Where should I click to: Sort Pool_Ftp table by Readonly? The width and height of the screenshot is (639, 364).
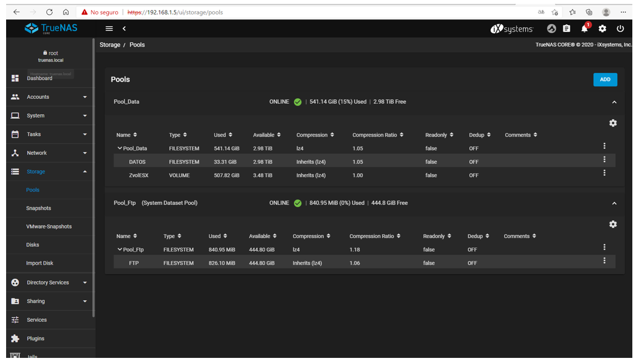[437, 236]
